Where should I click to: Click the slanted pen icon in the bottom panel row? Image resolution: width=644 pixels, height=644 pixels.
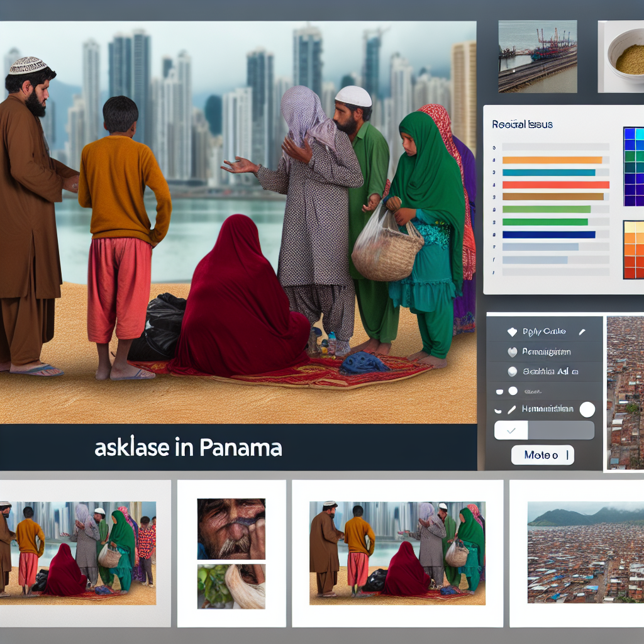click(512, 409)
